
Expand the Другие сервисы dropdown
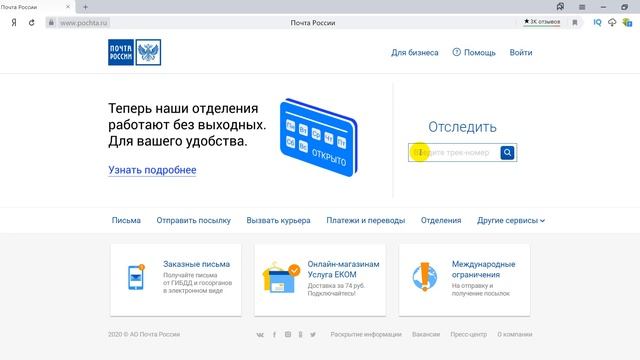point(511,220)
